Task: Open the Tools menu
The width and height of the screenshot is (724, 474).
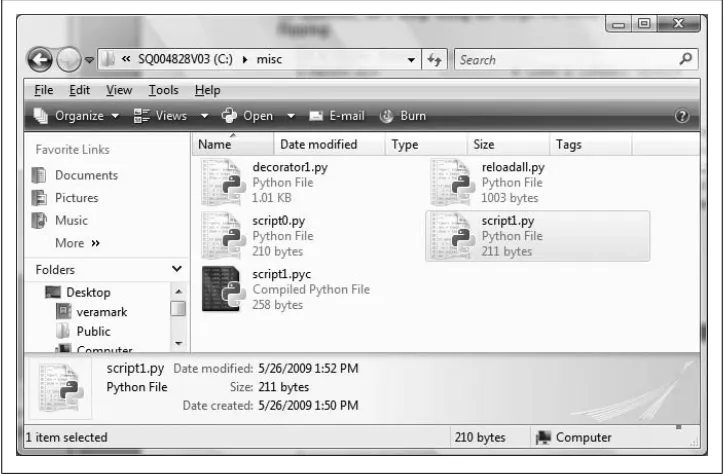Action: point(163,90)
